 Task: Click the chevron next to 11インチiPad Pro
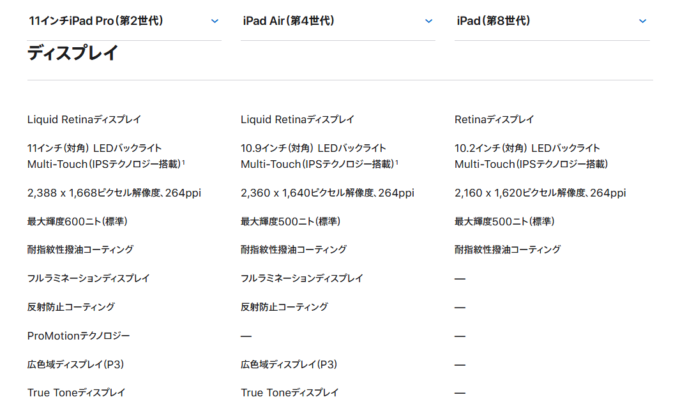(x=215, y=21)
